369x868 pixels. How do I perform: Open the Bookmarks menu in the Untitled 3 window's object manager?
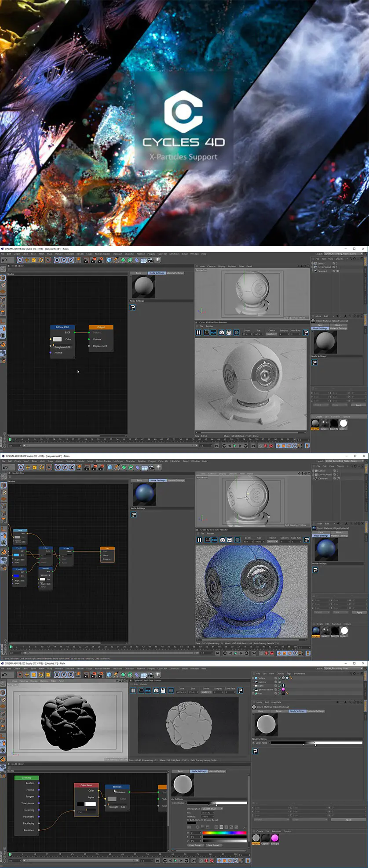[299, 673]
